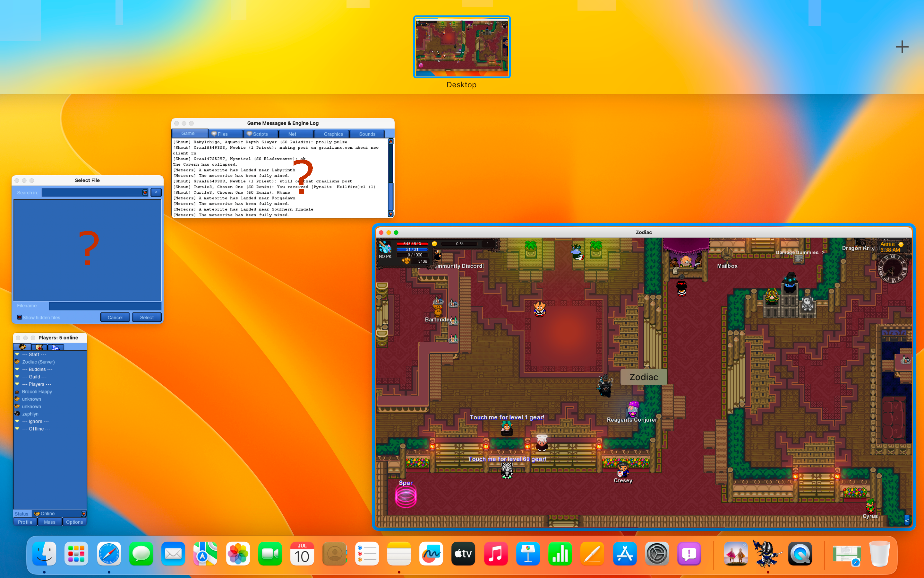
Task: Click the red health bar 643/643
Action: tap(412, 243)
